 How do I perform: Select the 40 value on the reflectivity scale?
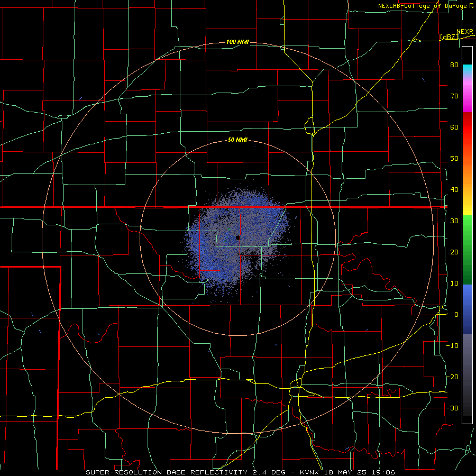click(454, 190)
